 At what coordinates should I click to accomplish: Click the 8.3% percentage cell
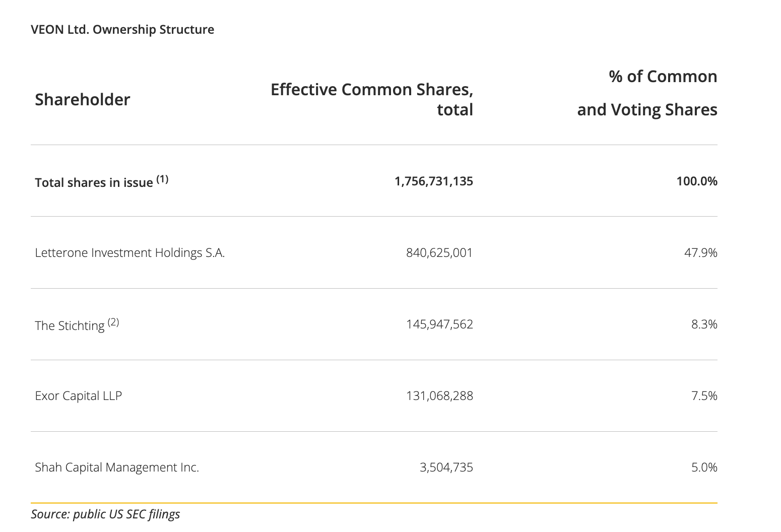704,324
